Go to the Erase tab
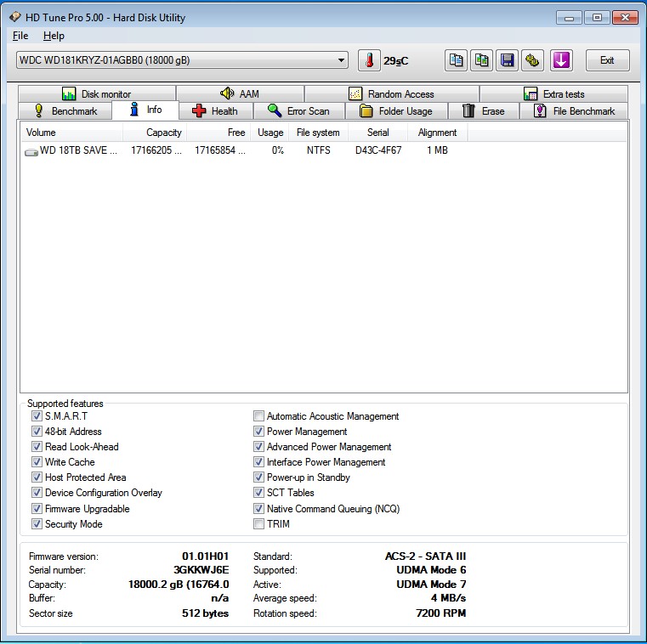Screen dimensions: 647x644 (x=484, y=111)
